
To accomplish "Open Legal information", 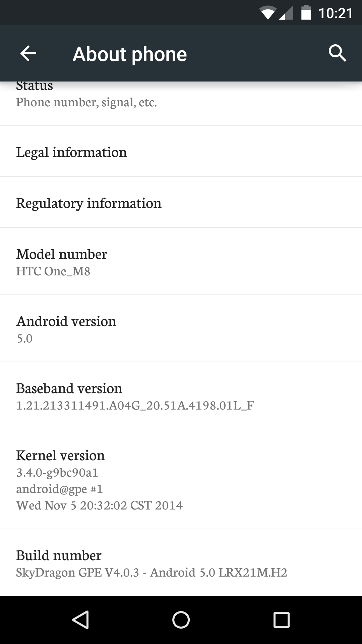I will (x=181, y=152).
